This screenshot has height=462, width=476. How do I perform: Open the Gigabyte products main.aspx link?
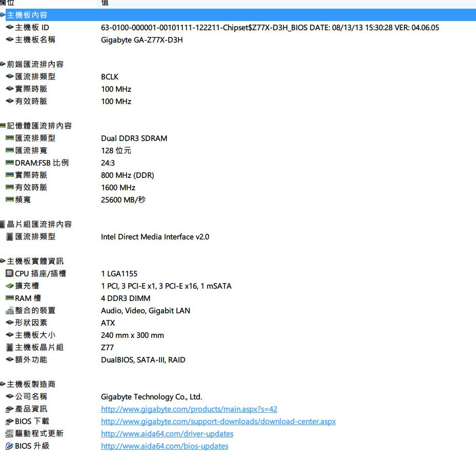tap(189, 409)
